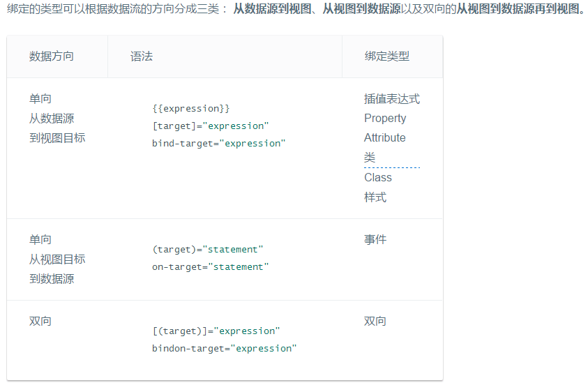Click bold '从数据源到视图' in the intro sentence
This screenshot has width=588, height=385.
coord(272,8)
